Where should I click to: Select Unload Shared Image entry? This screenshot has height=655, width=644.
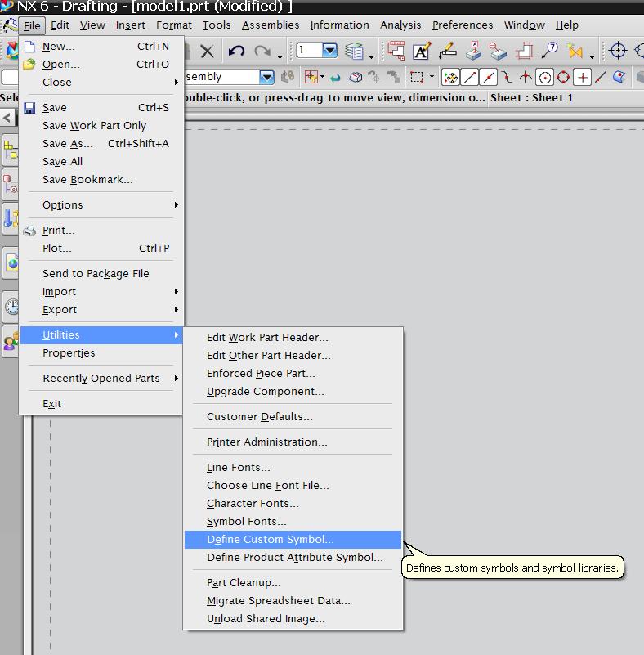(293, 619)
